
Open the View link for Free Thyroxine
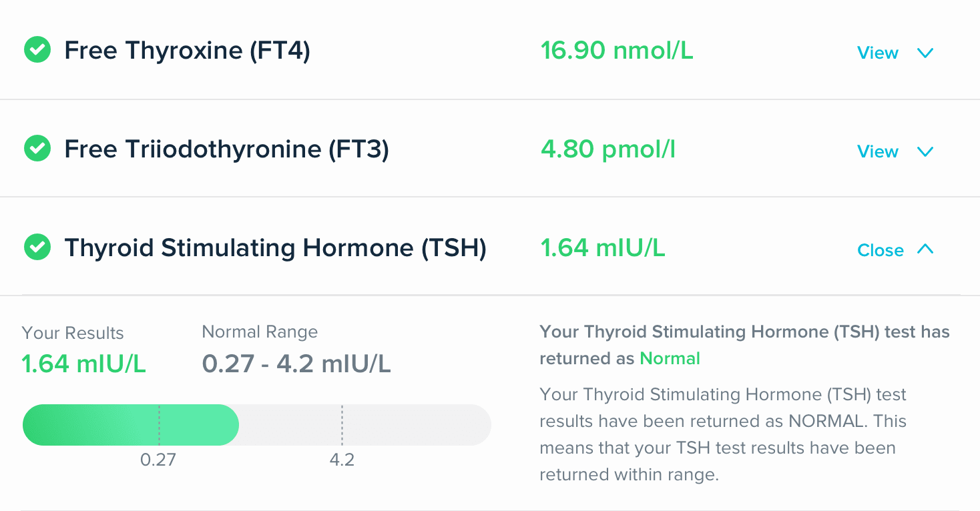(877, 53)
